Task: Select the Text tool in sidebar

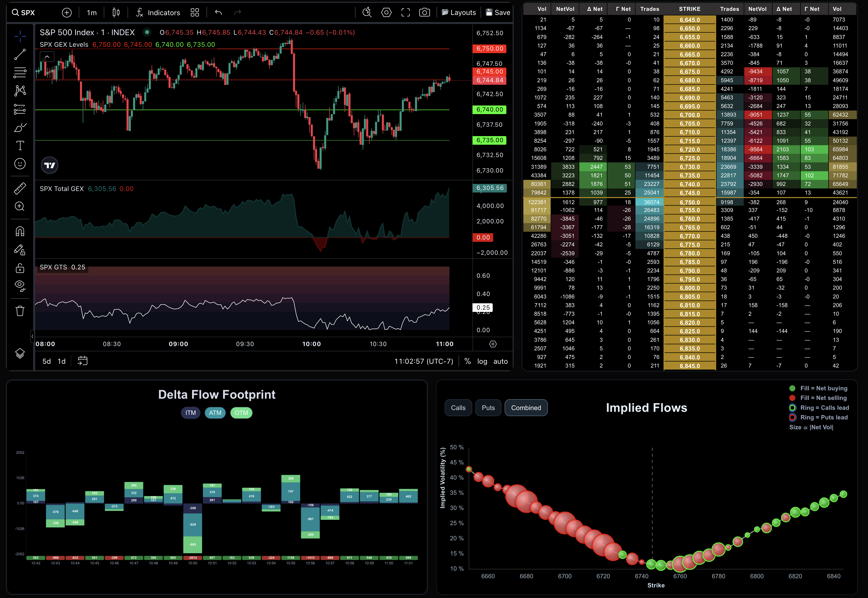Action: click(x=20, y=145)
